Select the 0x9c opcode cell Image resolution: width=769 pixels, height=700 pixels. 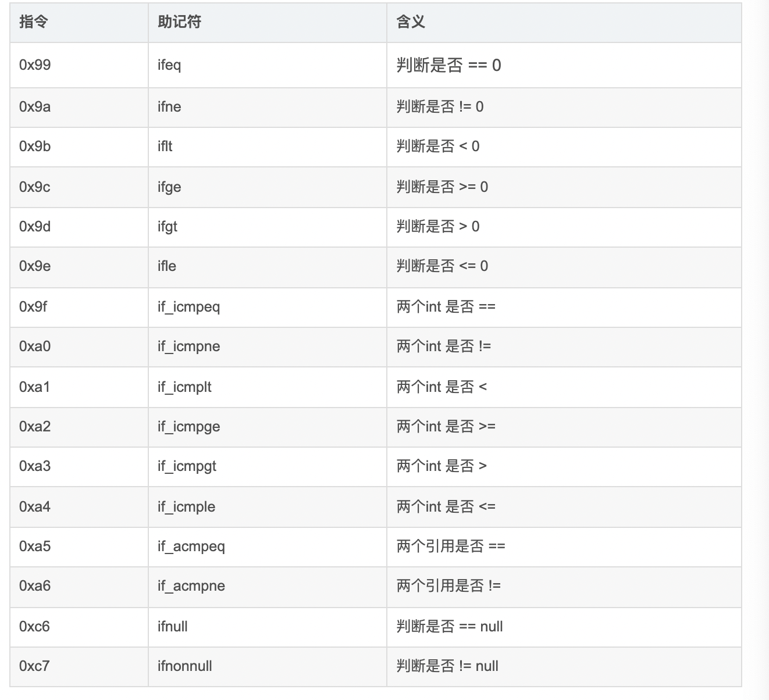[x=79, y=187]
